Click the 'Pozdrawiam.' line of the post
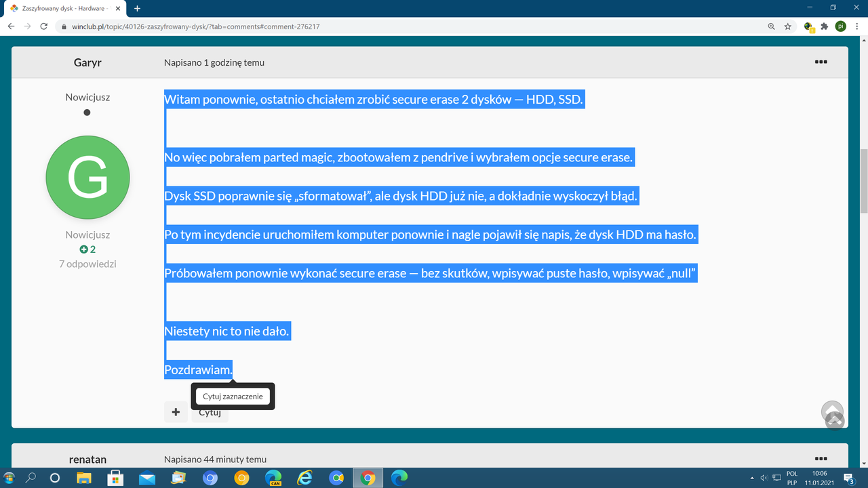This screenshot has height=488, width=868. [198, 370]
